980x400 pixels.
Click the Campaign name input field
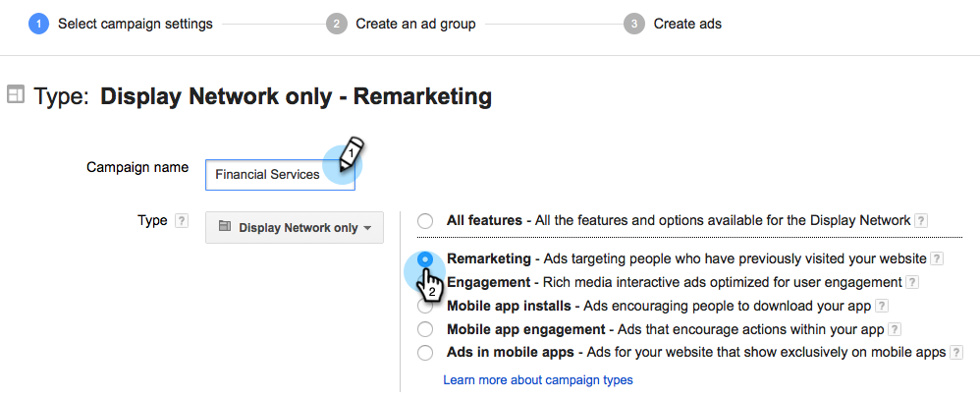coord(280,175)
